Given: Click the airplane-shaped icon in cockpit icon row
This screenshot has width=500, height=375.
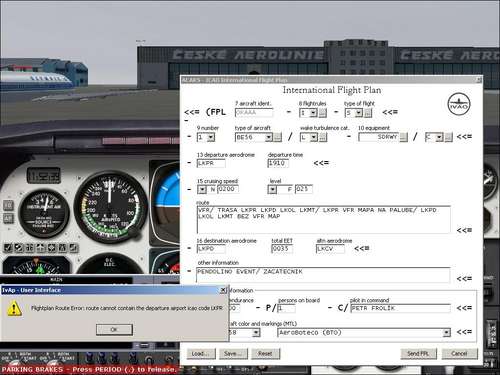Looking at the screenshot, I should coord(41,248).
